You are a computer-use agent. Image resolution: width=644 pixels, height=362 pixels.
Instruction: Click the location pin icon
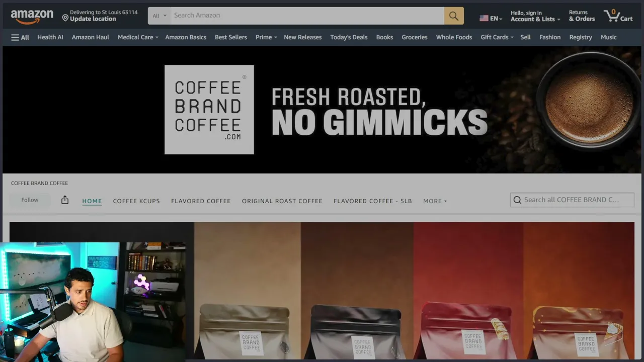click(x=65, y=18)
